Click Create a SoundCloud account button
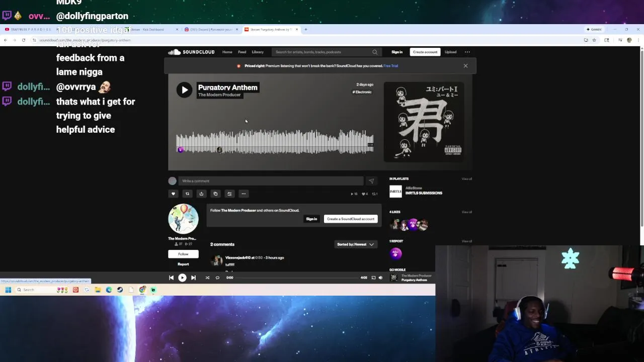644x362 pixels. (351, 219)
